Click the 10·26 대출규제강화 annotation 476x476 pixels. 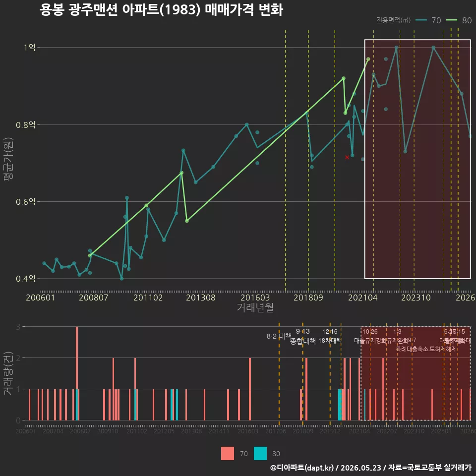click(370, 336)
